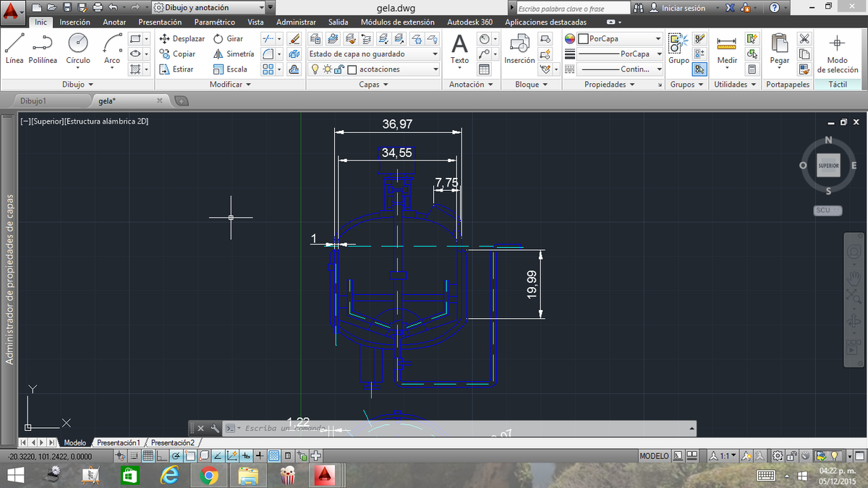Expand the Modificar panel
868x488 pixels.
230,85
